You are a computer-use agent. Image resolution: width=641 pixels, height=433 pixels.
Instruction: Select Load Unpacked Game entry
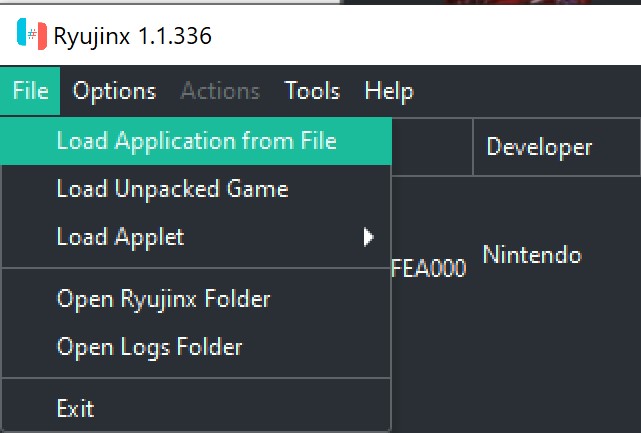pyautogui.click(x=172, y=189)
